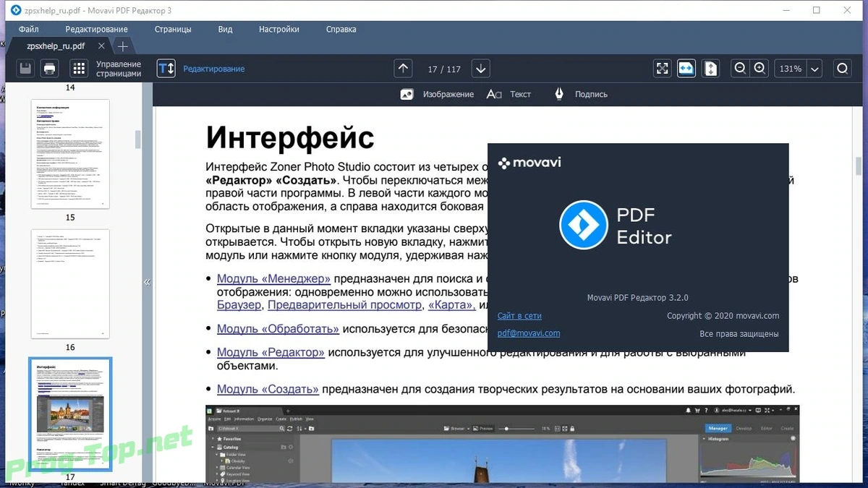The image size is (868, 488).
Task: Click the movavi brand logo in dialog
Action: 529,163
